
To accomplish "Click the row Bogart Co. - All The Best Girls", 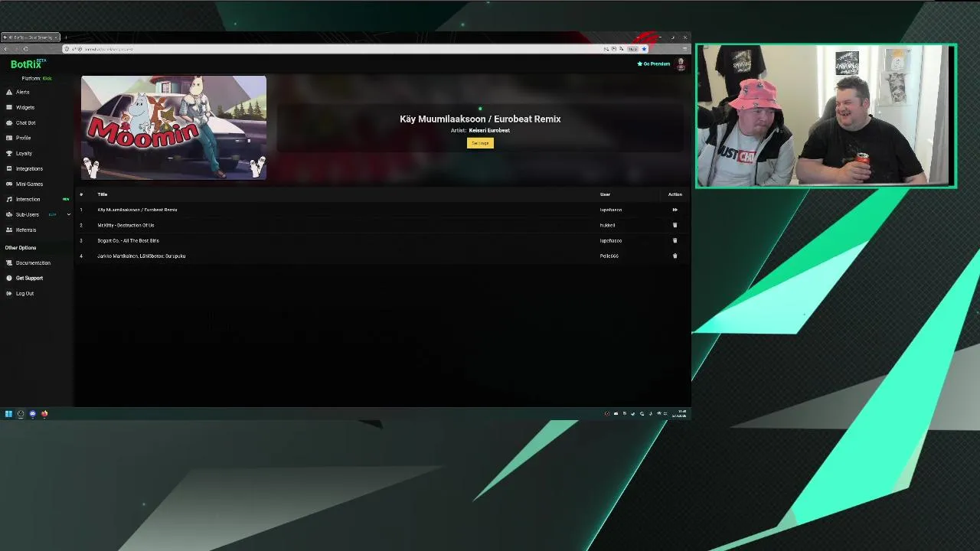I will click(x=382, y=240).
